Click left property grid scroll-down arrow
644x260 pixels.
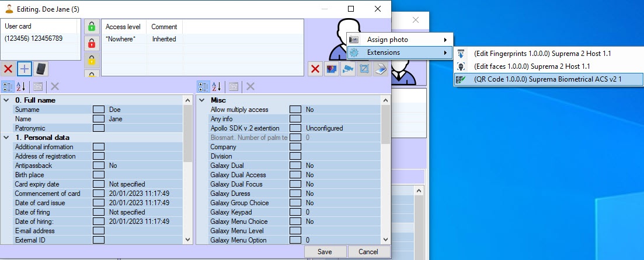tap(187, 240)
